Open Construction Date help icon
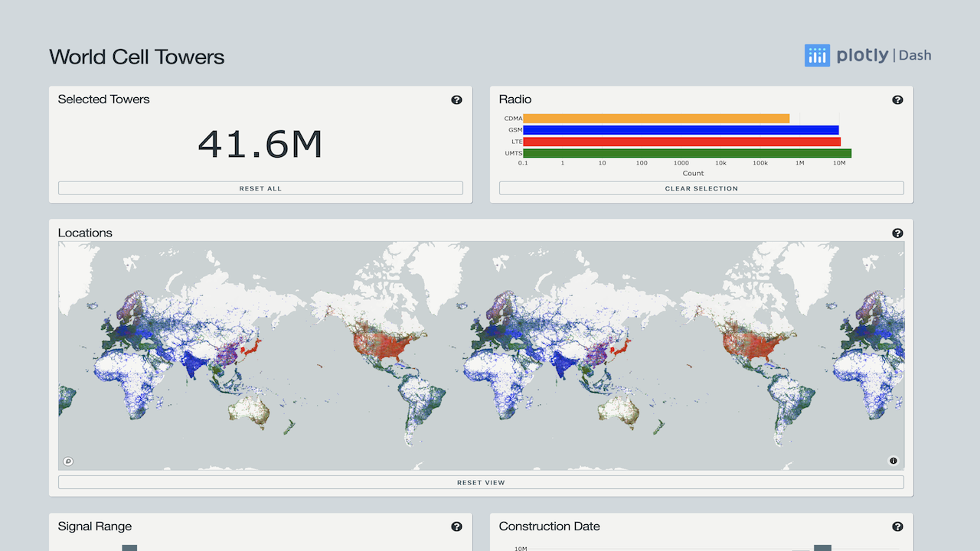 897,527
